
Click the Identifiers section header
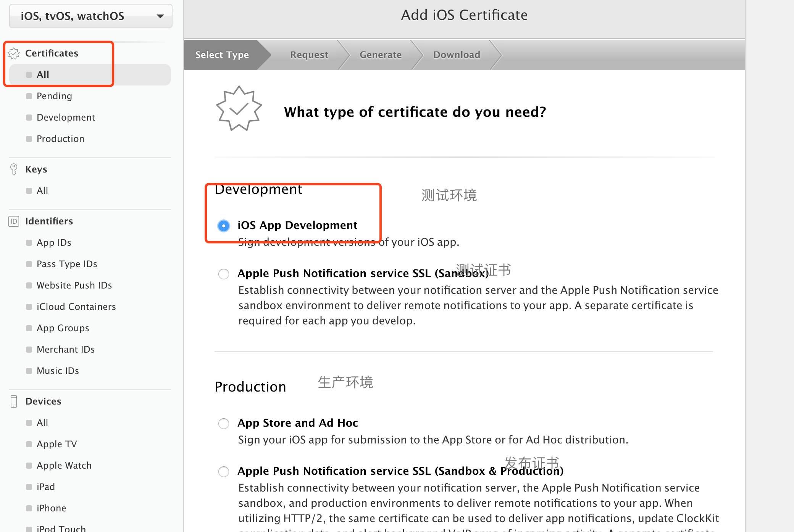tap(49, 221)
